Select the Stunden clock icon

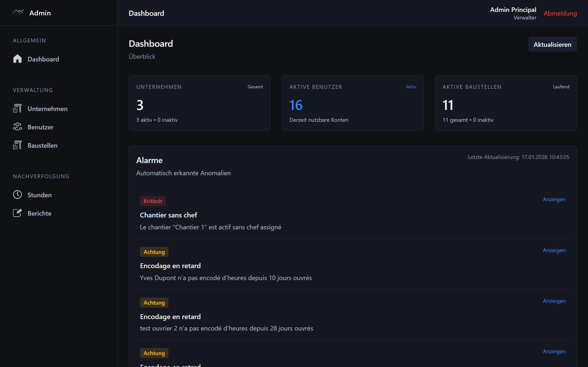point(17,195)
